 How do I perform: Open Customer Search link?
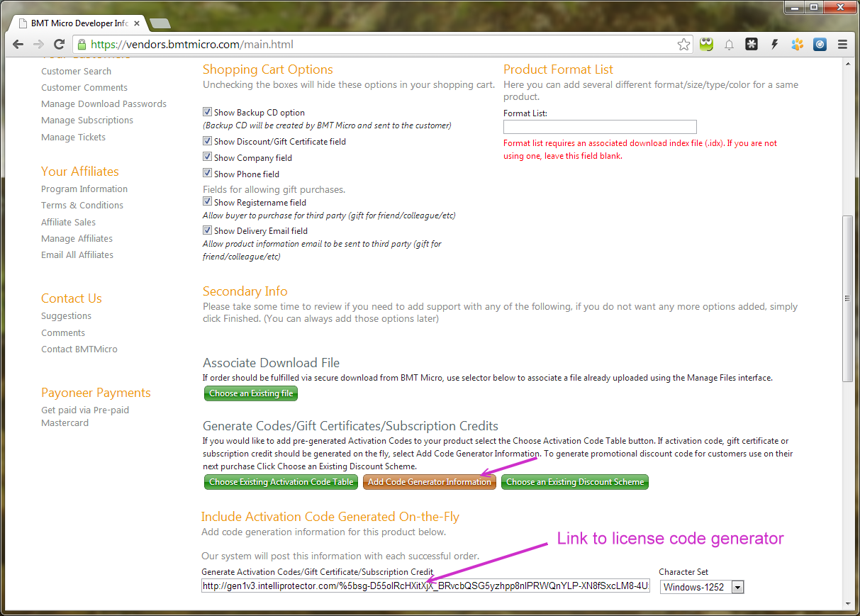(x=76, y=71)
